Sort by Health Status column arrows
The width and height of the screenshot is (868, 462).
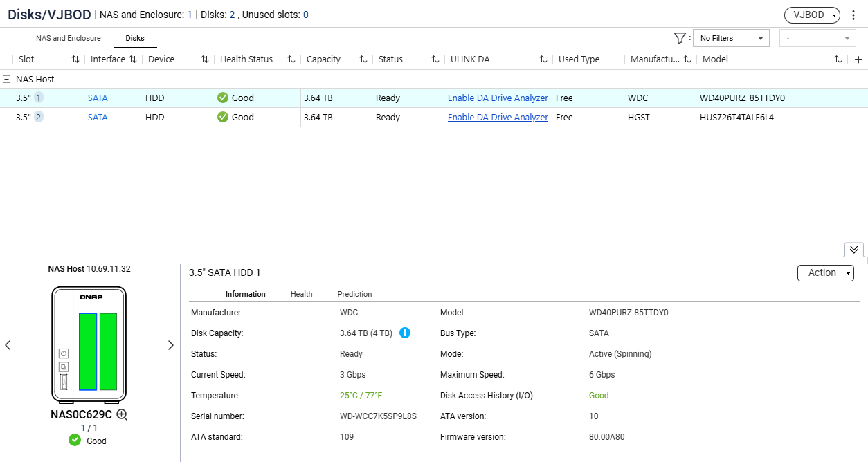click(x=291, y=59)
